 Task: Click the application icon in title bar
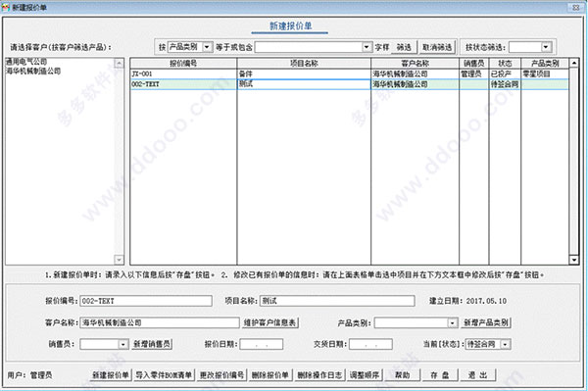click(5, 7)
